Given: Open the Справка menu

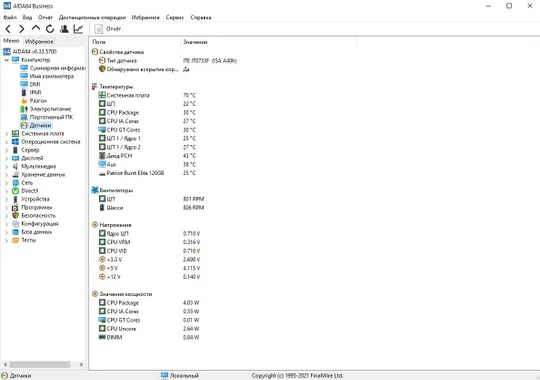Looking at the screenshot, I should [201, 17].
